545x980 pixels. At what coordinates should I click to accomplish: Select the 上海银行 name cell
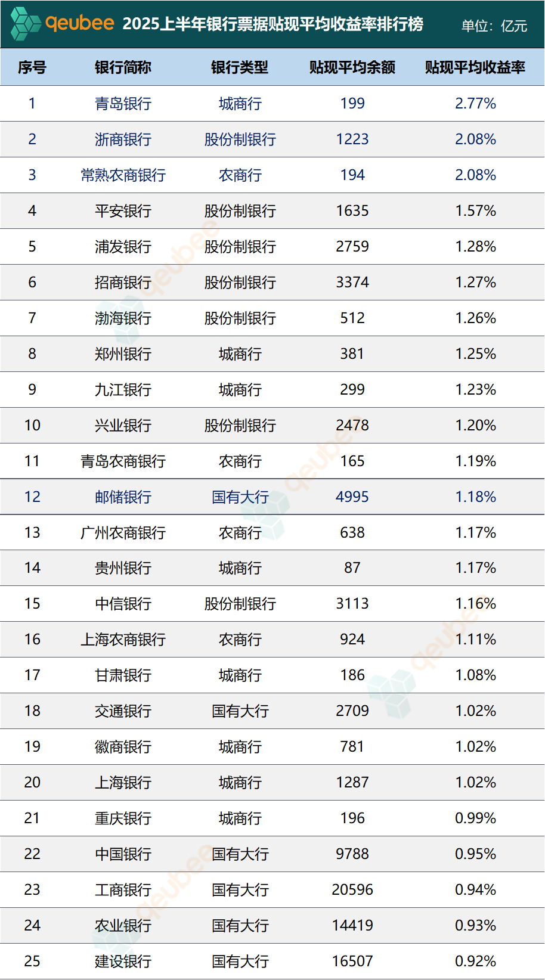[123, 783]
